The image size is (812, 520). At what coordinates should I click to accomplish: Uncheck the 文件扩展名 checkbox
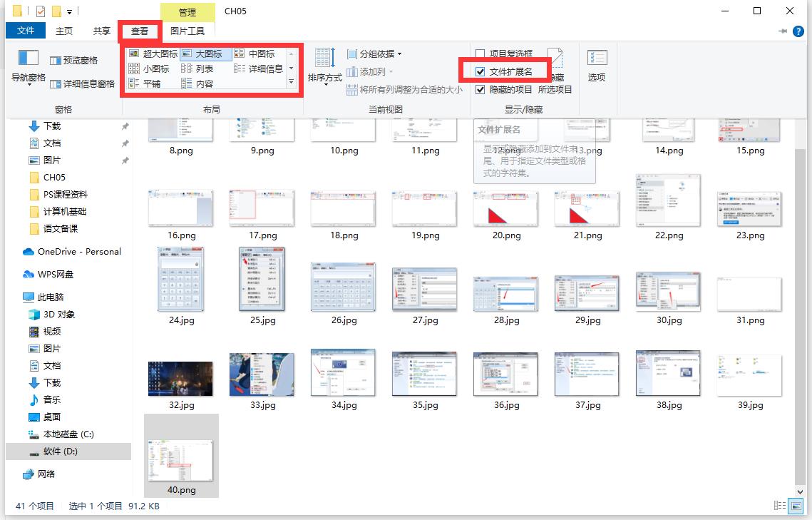(480, 71)
